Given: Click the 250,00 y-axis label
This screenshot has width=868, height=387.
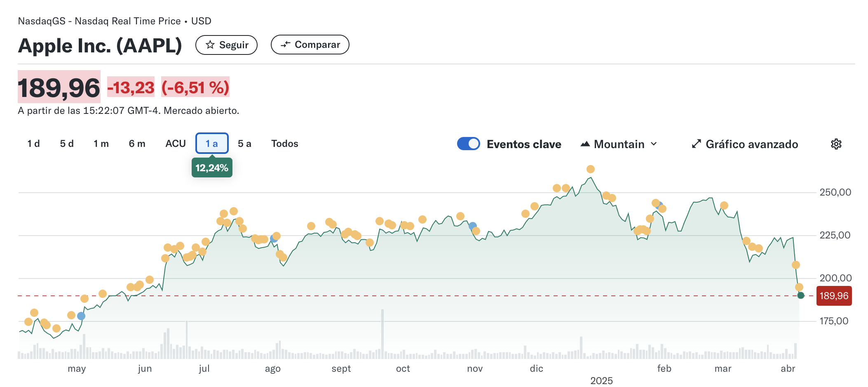Looking at the screenshot, I should point(835,192).
